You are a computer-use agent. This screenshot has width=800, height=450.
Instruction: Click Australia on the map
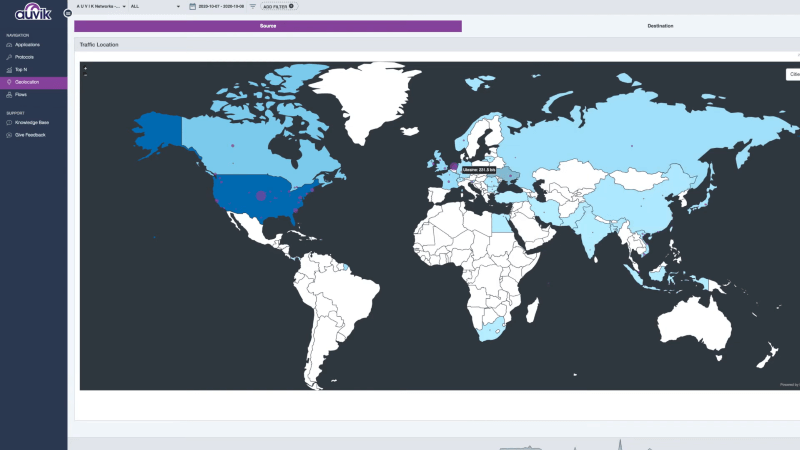tap(695, 324)
